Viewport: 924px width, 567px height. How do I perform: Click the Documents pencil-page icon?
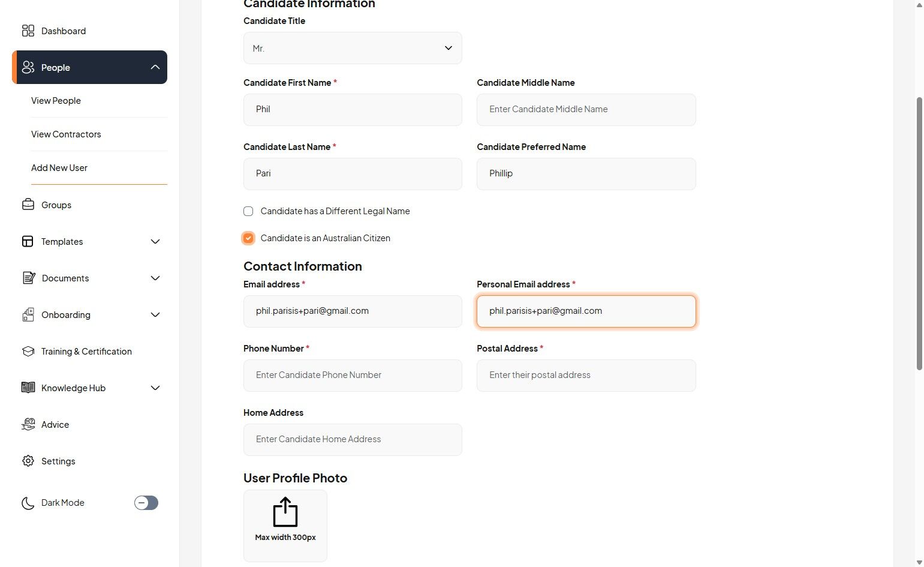click(x=28, y=278)
